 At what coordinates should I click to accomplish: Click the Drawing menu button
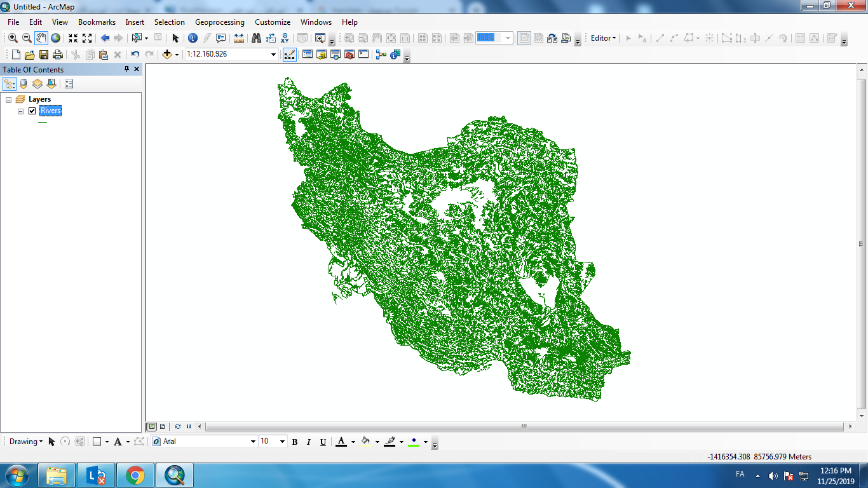pyautogui.click(x=26, y=442)
